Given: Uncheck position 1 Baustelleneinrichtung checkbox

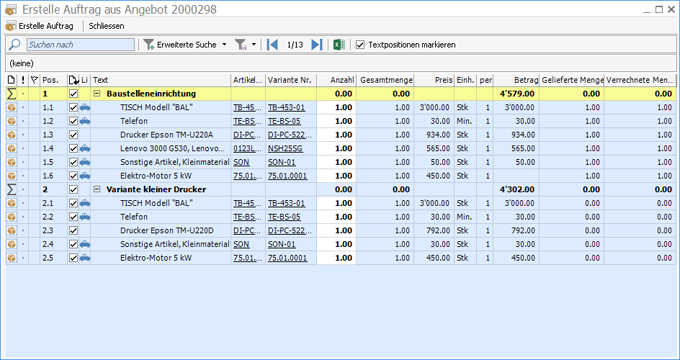Looking at the screenshot, I should 73,94.
